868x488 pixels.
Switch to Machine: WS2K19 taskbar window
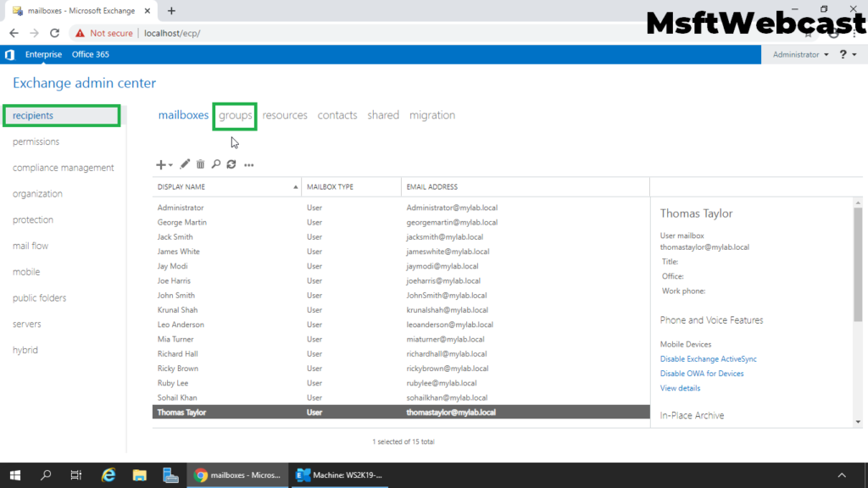tap(339, 475)
